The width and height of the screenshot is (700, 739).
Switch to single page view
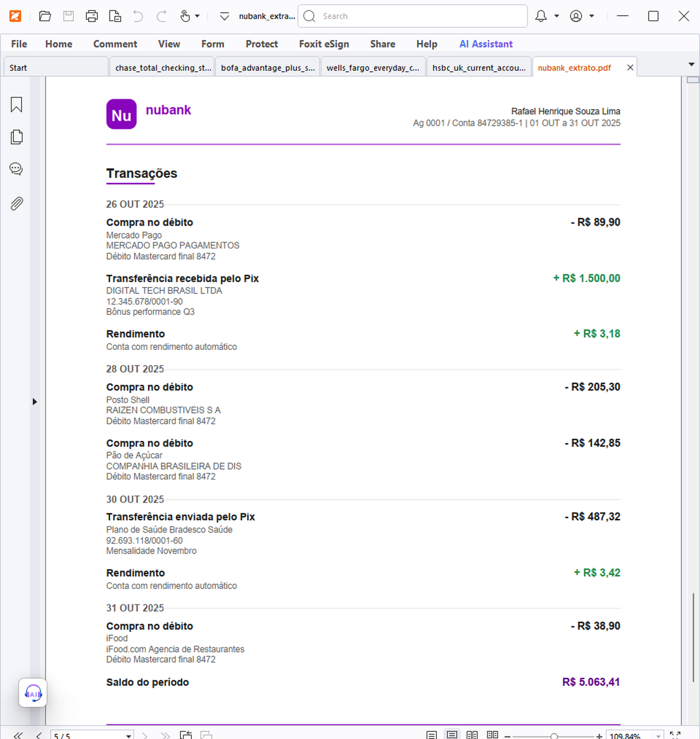click(432, 735)
